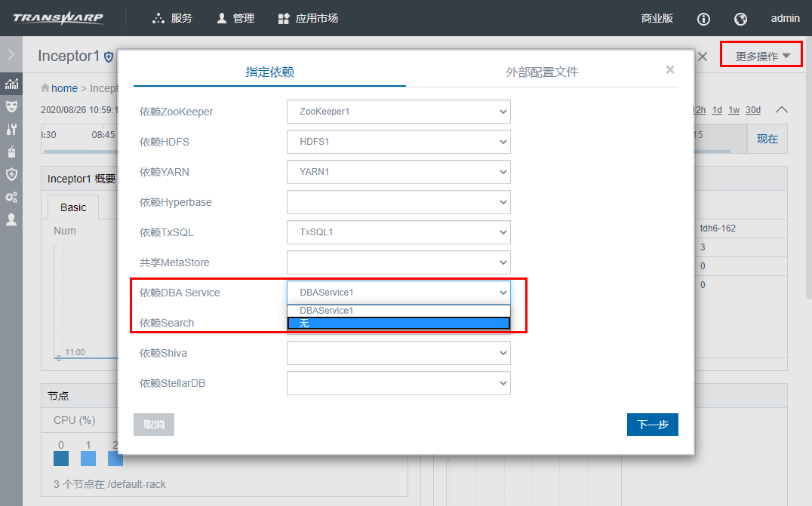This screenshot has width=812, height=506.
Task: Expand the left sidebar with the arrow
Action: coord(11,54)
